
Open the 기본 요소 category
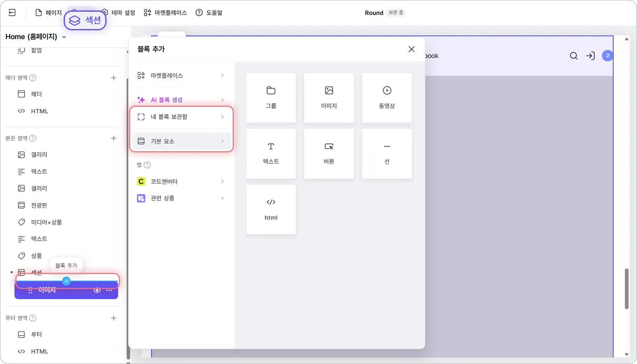pyautogui.click(x=181, y=141)
